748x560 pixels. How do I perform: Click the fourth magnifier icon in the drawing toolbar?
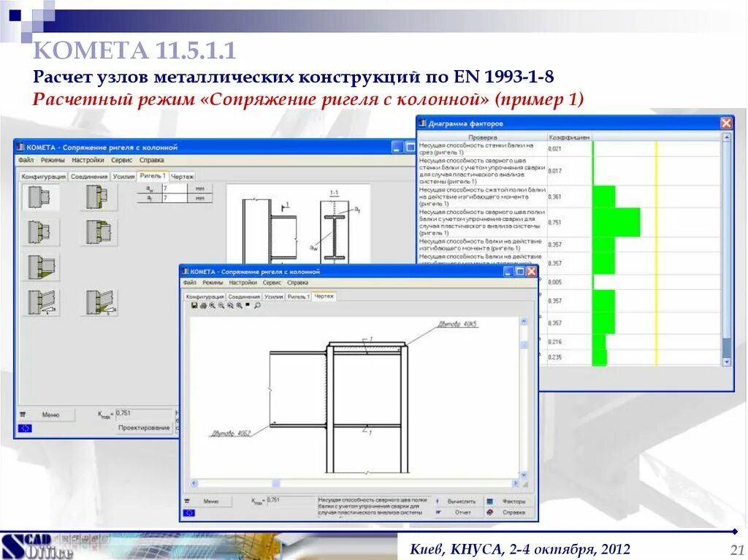pos(239,306)
